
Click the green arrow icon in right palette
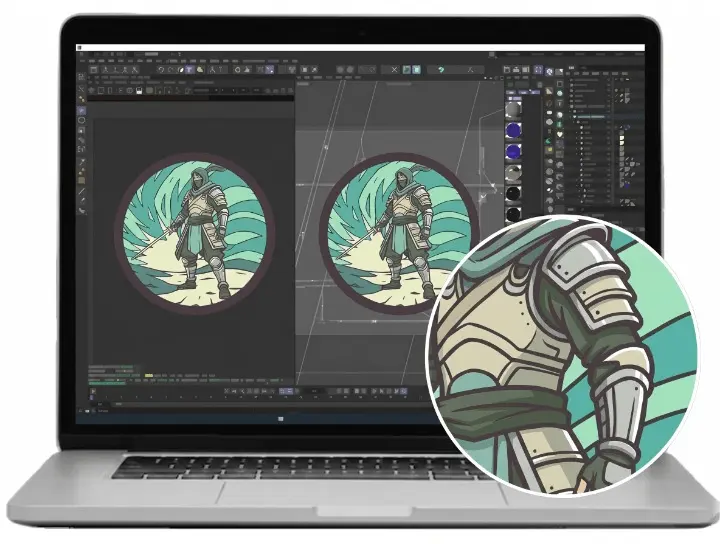[548, 141]
